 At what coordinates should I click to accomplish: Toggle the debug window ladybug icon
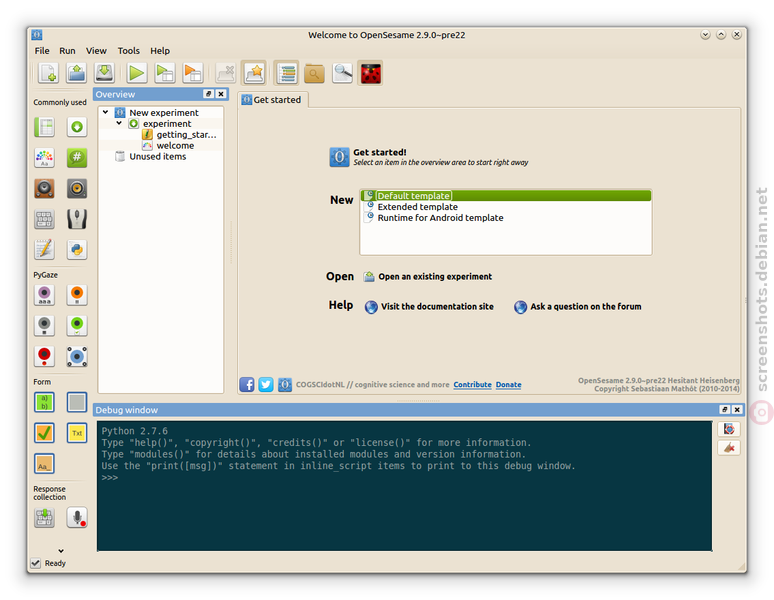[371, 74]
